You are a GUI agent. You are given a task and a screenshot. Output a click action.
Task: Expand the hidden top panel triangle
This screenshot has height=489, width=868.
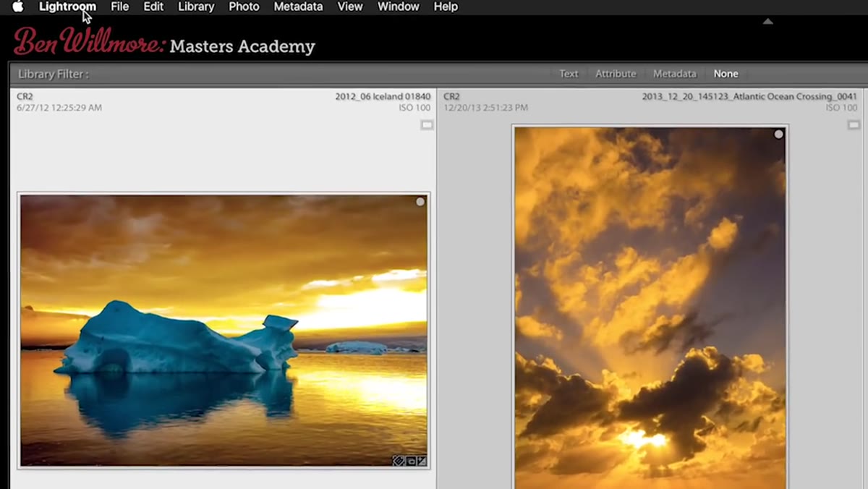coord(768,22)
